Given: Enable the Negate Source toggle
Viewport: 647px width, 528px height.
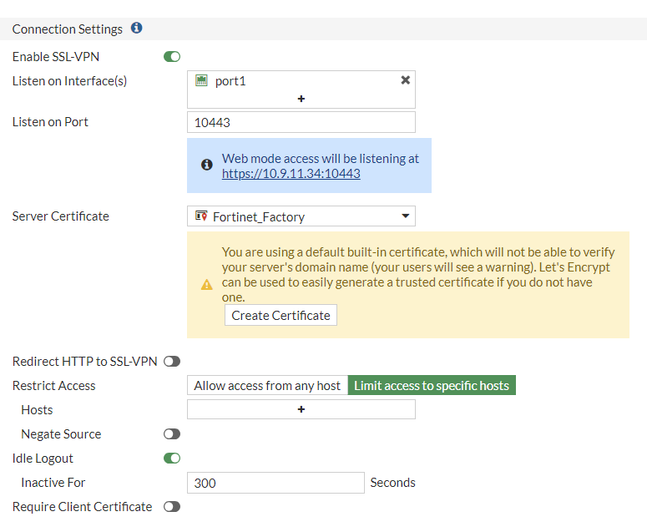Looking at the screenshot, I should tap(172, 434).
